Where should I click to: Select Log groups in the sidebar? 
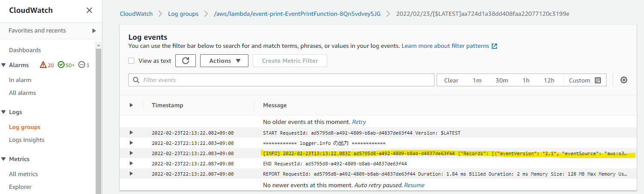tap(25, 127)
